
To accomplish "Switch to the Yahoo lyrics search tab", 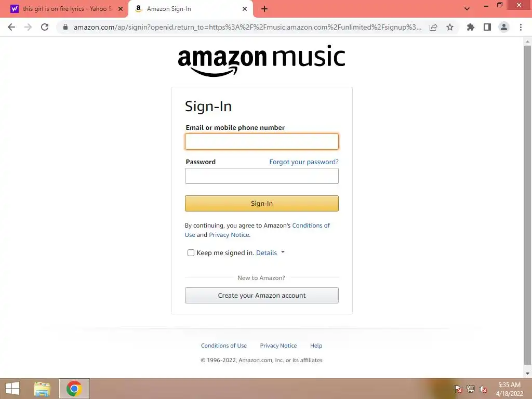I will point(64,9).
